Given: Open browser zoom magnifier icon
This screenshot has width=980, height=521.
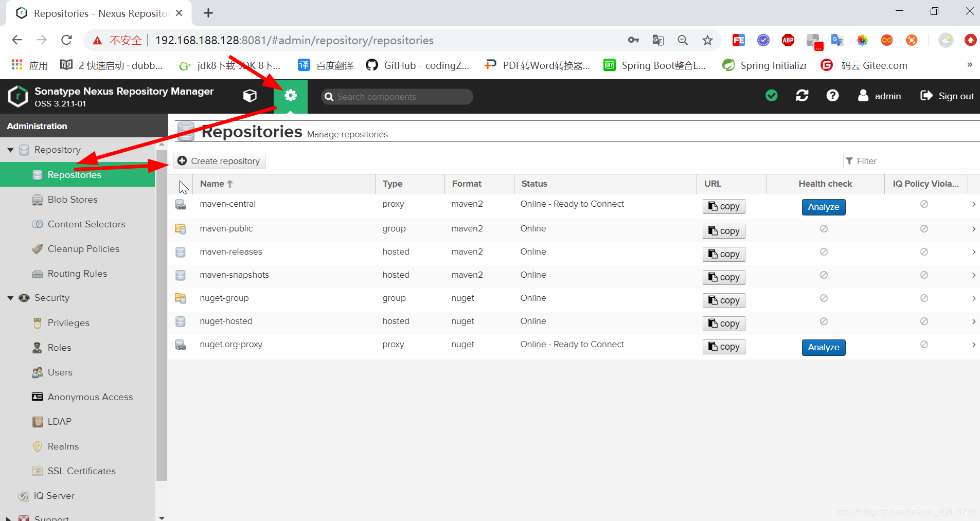Looking at the screenshot, I should coord(683,40).
